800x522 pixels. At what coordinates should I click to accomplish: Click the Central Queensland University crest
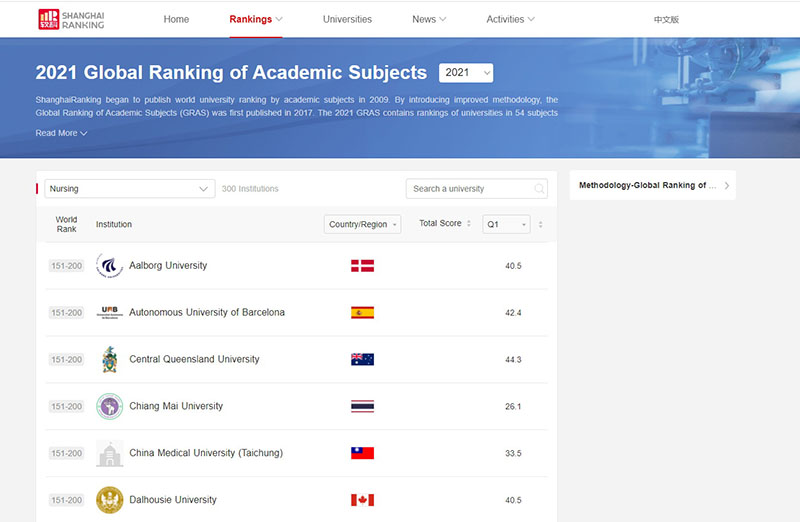[x=110, y=359]
